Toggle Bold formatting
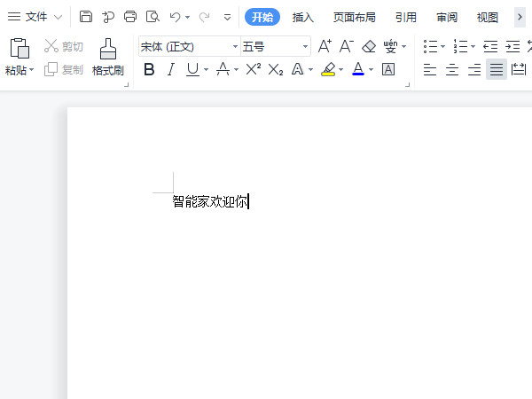Screen dimensions: 532x399 point(148,69)
